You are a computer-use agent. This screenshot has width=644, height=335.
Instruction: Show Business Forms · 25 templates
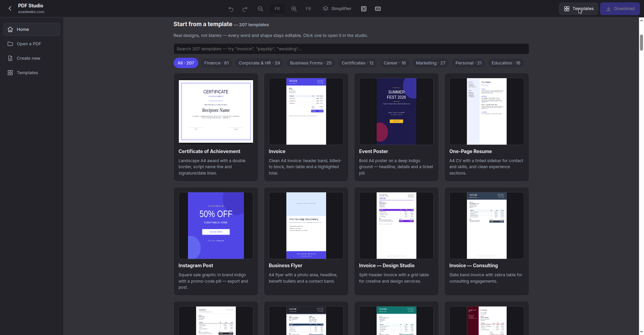pos(311,63)
